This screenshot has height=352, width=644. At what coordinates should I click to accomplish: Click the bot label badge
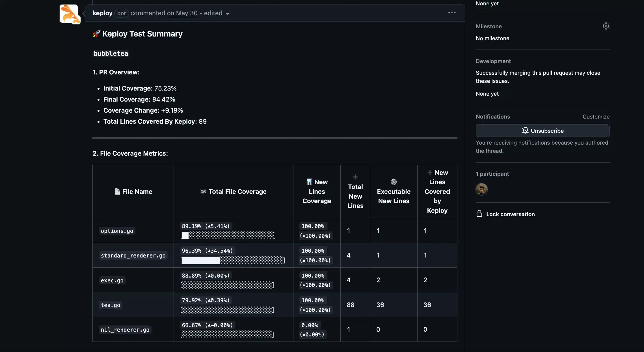(x=122, y=13)
